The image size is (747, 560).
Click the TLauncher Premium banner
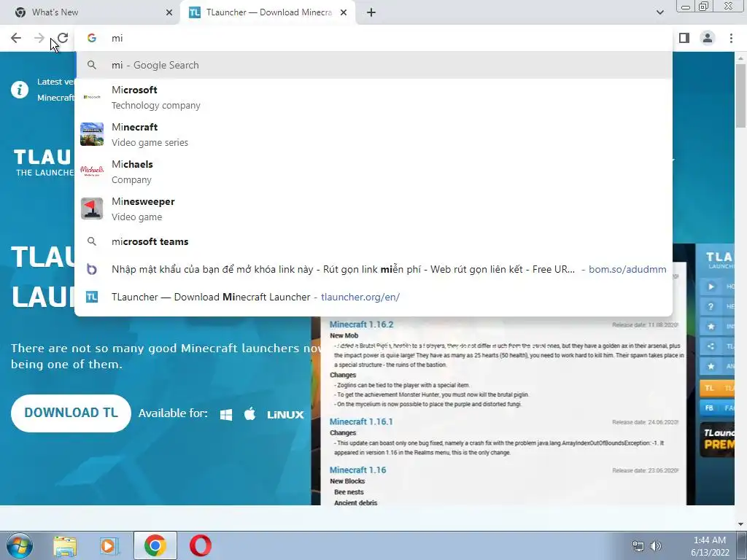point(717,439)
